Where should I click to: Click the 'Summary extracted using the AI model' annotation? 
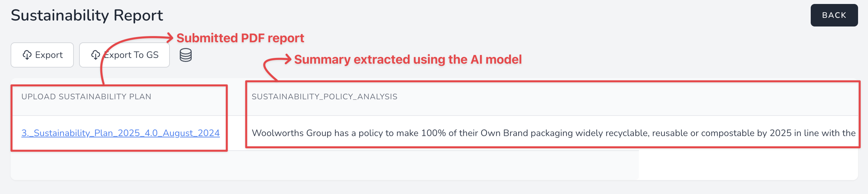[408, 60]
